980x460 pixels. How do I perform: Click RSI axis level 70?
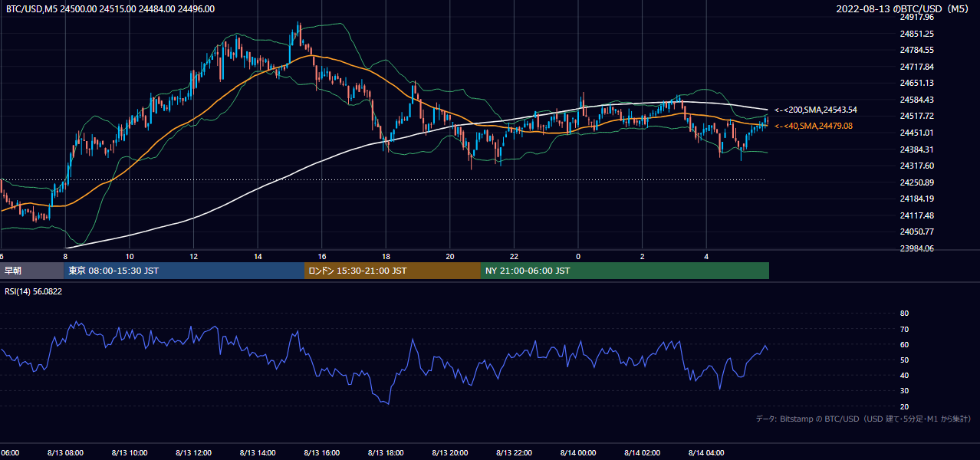pos(904,329)
